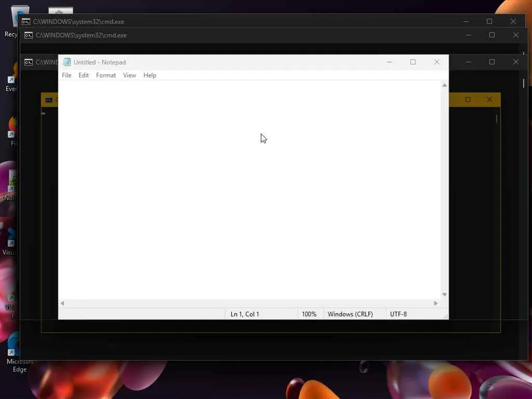This screenshot has width=532, height=399.
Task: Close the third cmd window behind Notepad
Action: pos(516,62)
